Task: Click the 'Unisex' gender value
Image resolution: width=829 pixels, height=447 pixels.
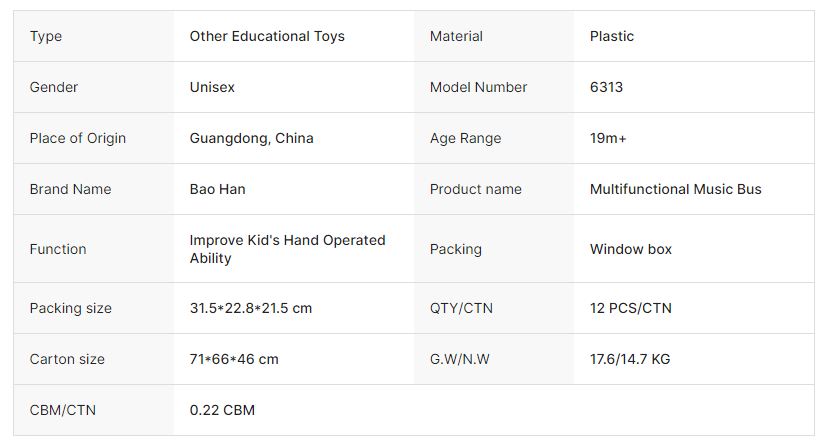Action: [x=212, y=87]
